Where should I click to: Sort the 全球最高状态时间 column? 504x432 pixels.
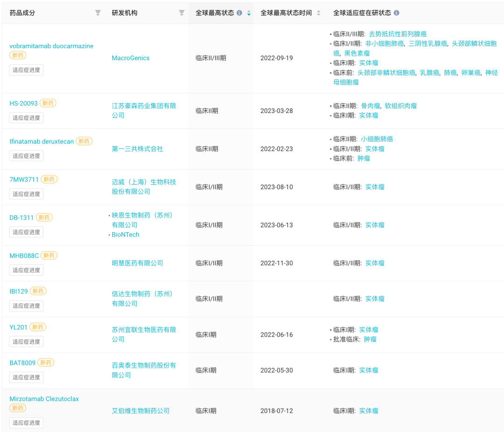[319, 13]
